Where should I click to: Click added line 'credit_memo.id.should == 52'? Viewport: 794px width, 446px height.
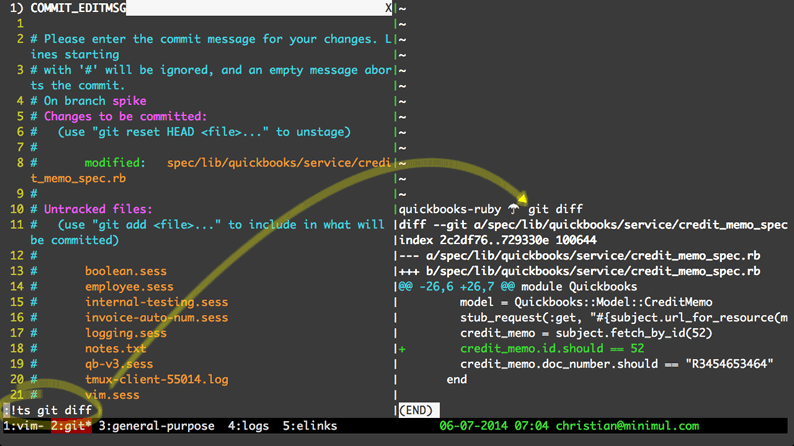pos(552,348)
